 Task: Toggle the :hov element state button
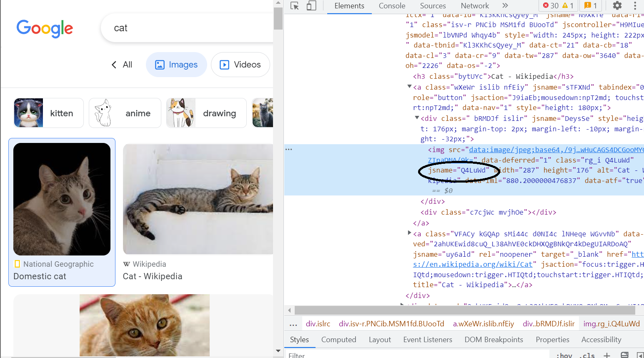coord(564,355)
